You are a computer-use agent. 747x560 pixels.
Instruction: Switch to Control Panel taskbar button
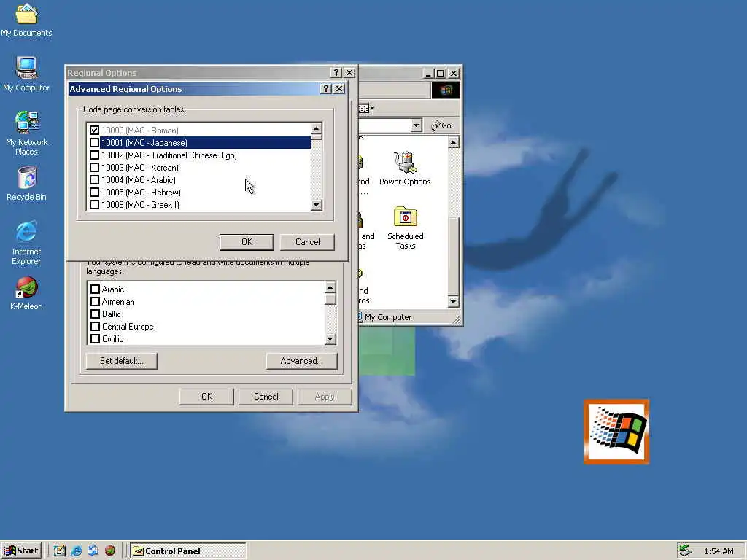pos(188,551)
